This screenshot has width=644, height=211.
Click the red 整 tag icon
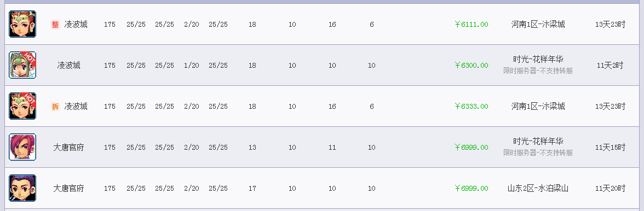55,25
